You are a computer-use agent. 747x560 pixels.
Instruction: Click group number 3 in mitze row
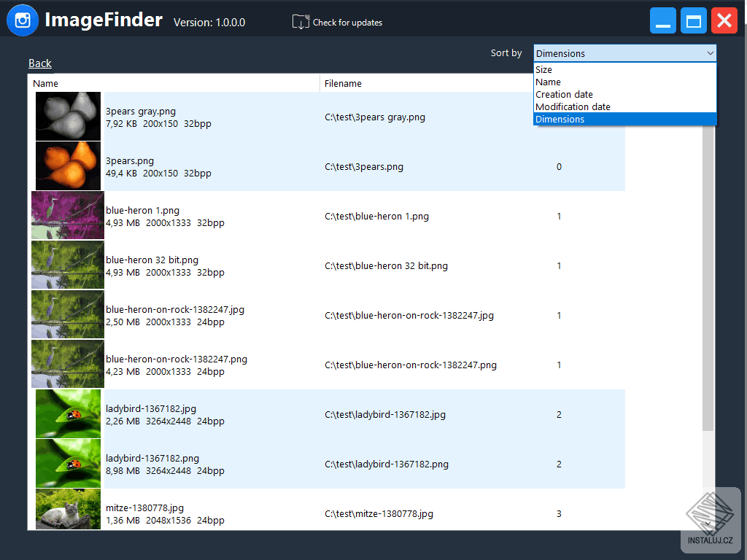(559, 513)
